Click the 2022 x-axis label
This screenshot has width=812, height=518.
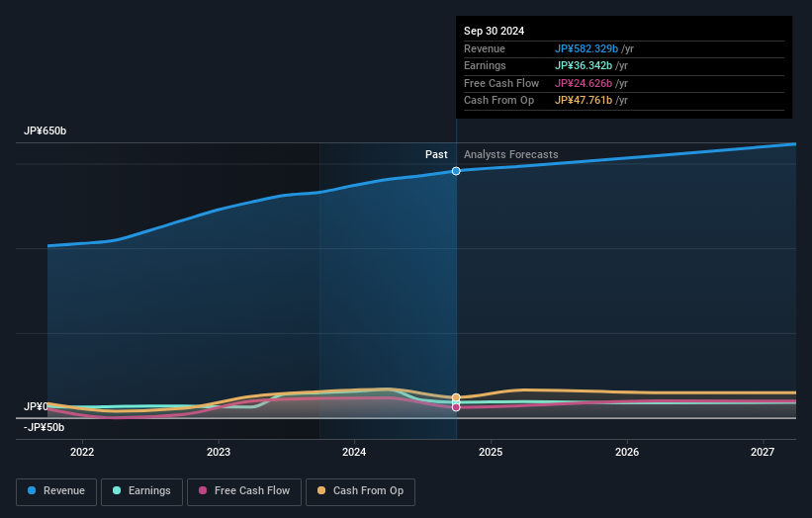click(82, 452)
